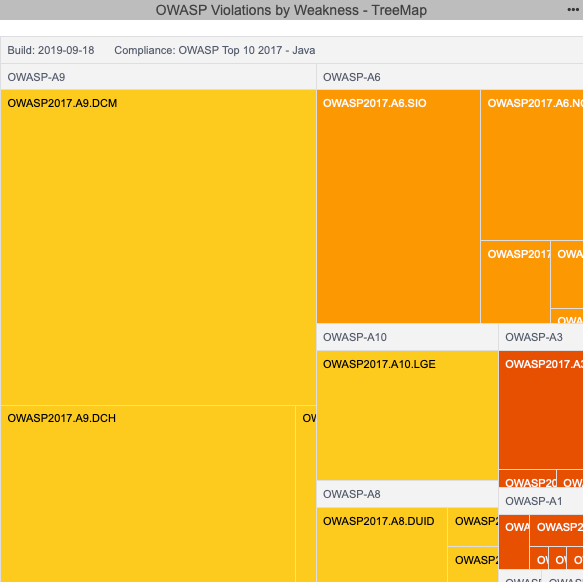This screenshot has height=582, width=583.
Task: Click the OWASP-A8 group header
Action: 407,494
